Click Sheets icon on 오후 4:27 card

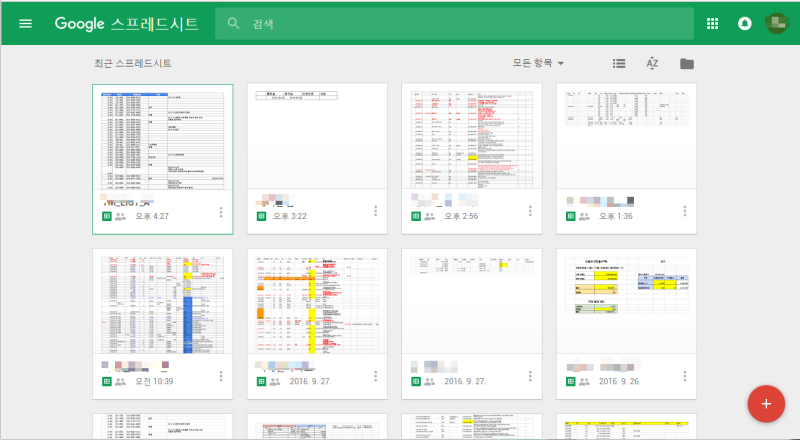click(107, 216)
